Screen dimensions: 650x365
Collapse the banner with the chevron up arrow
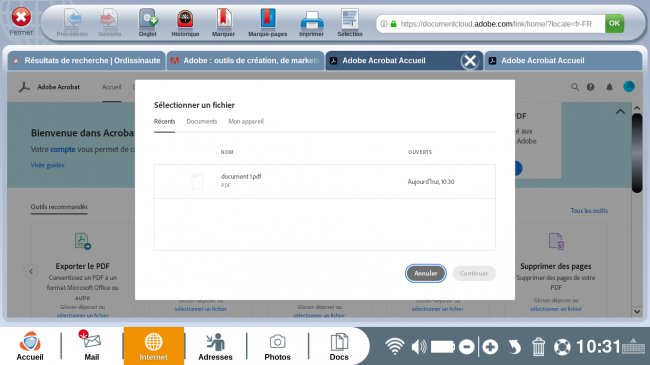point(620,112)
